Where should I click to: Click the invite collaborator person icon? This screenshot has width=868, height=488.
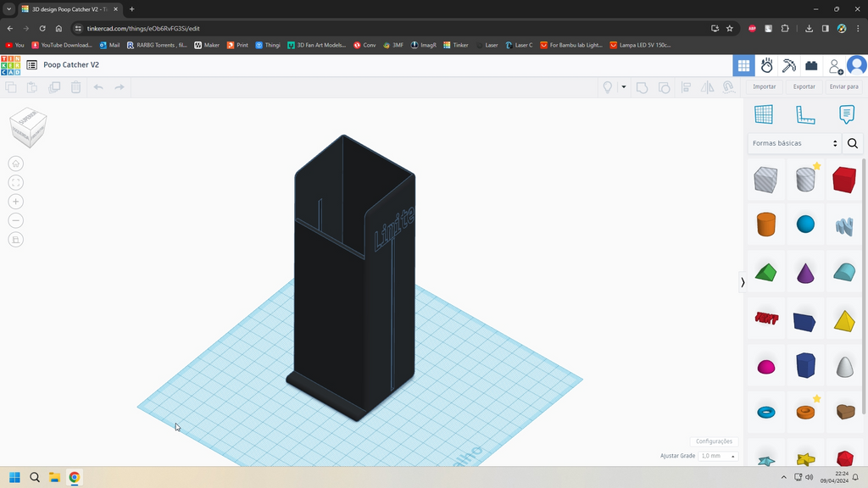coord(835,66)
